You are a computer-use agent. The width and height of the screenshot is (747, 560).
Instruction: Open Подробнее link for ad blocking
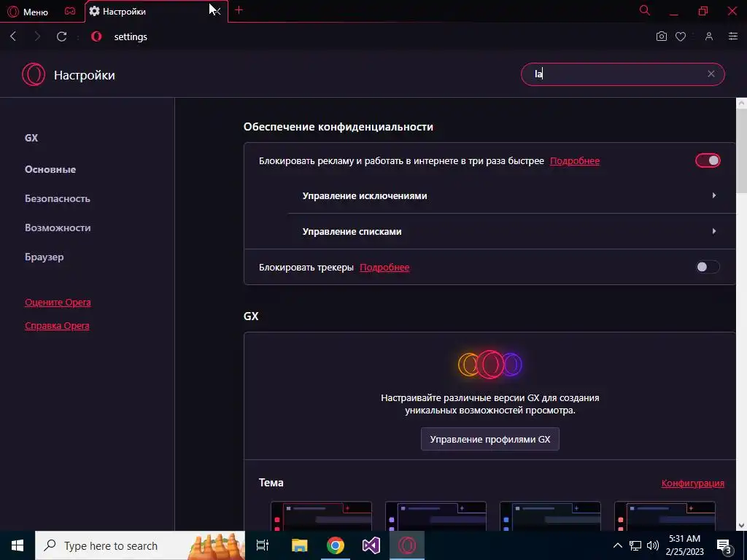pos(575,161)
